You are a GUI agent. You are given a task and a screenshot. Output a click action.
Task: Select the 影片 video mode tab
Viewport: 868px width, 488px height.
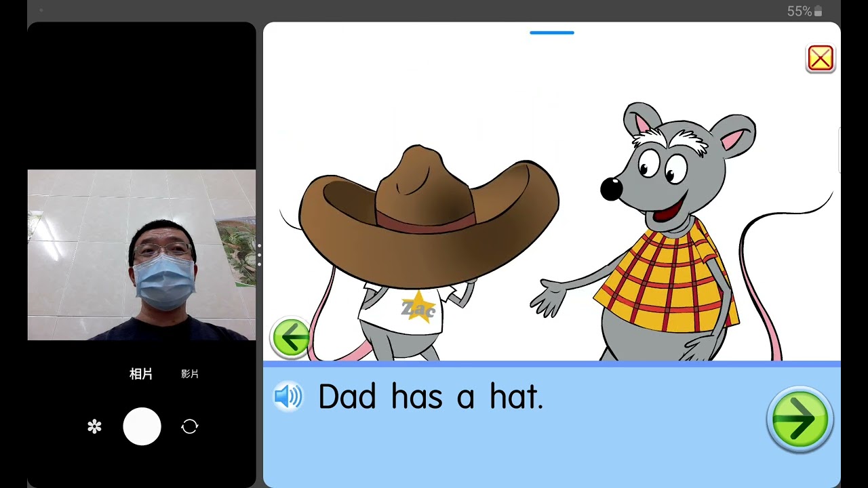tap(190, 374)
